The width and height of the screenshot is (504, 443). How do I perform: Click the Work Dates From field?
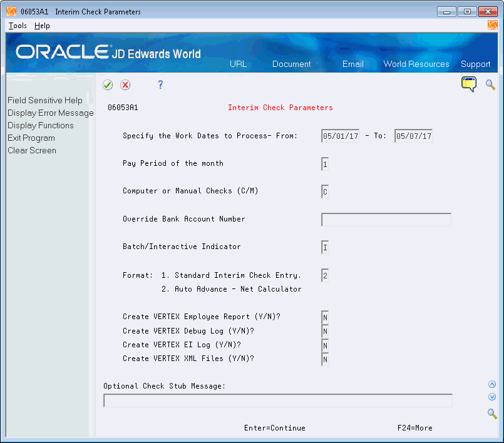[340, 136]
